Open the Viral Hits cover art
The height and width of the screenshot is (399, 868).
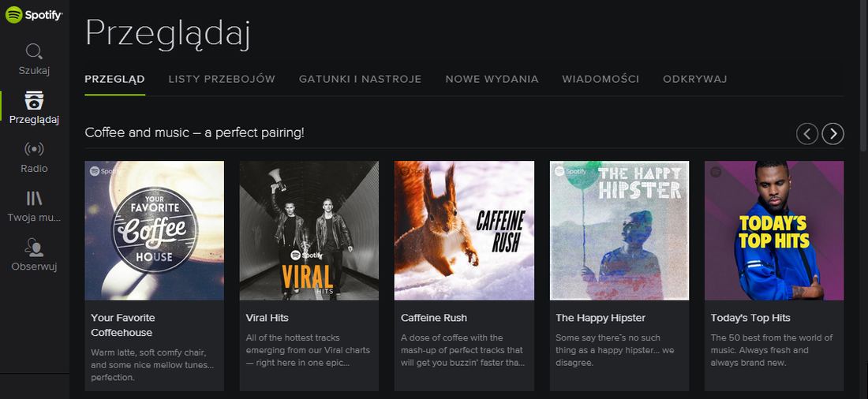(309, 231)
